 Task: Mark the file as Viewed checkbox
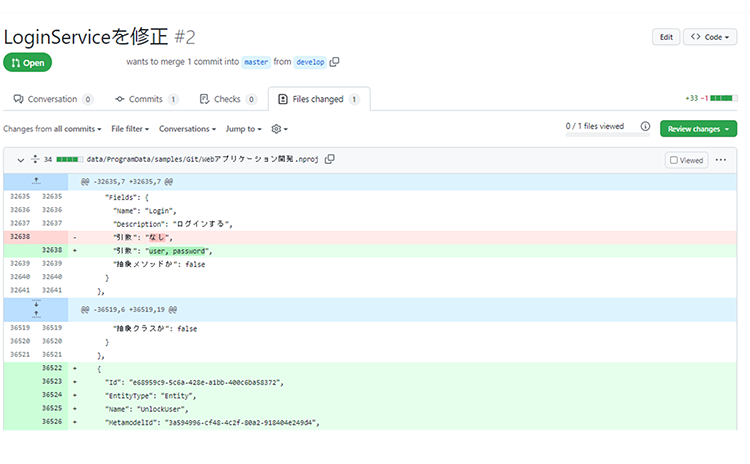[674, 160]
